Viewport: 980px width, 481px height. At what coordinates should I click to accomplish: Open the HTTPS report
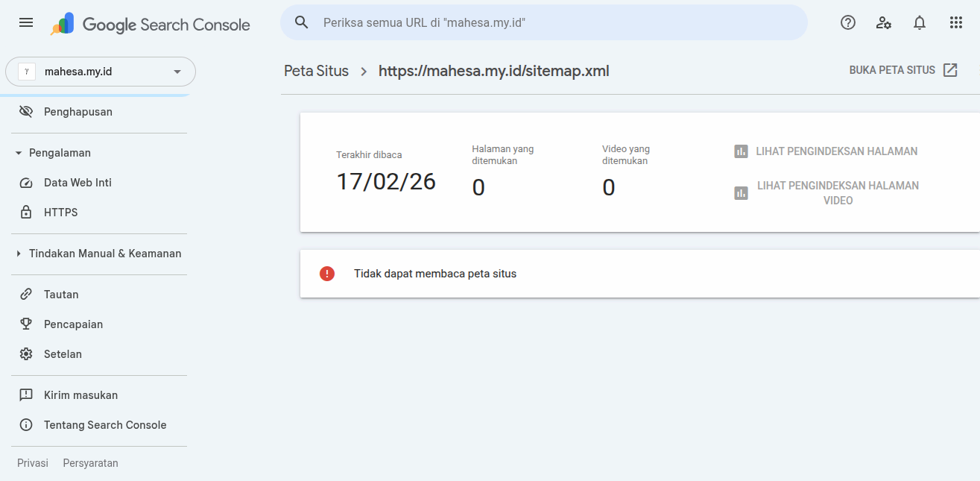pyautogui.click(x=60, y=213)
